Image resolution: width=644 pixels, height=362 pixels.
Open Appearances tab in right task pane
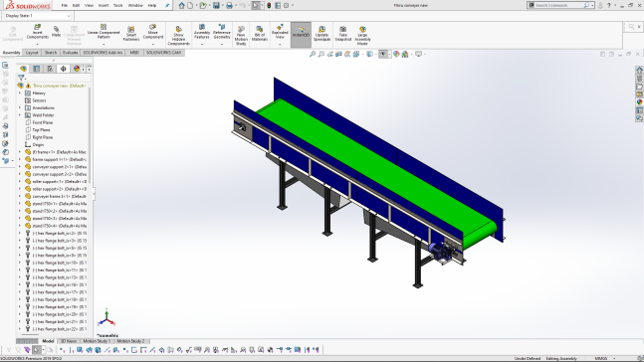(x=639, y=102)
